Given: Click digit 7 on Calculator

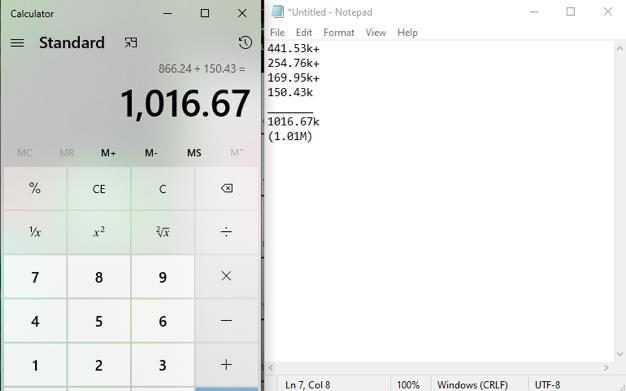Looking at the screenshot, I should (35, 277).
